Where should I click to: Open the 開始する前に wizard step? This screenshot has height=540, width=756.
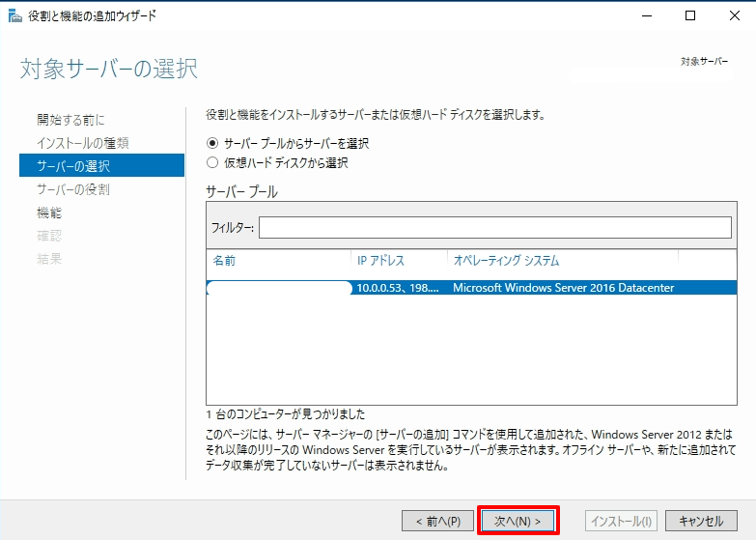coord(70,120)
